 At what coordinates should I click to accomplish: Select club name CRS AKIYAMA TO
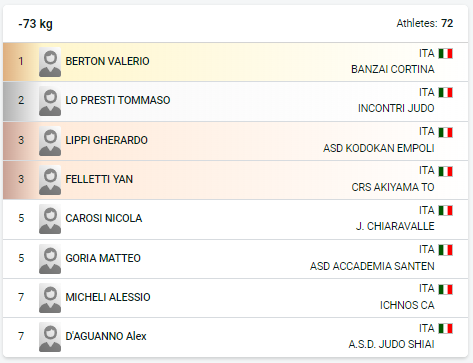(x=393, y=187)
